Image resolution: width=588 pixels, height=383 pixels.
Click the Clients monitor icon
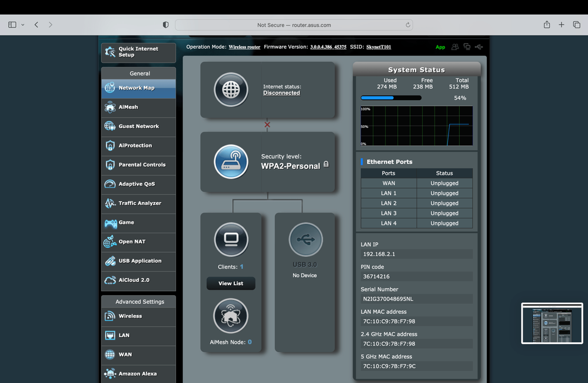pyautogui.click(x=231, y=239)
